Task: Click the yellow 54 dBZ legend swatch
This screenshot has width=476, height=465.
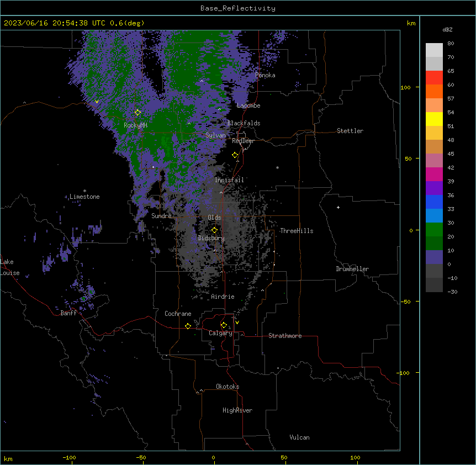Action: point(434,119)
